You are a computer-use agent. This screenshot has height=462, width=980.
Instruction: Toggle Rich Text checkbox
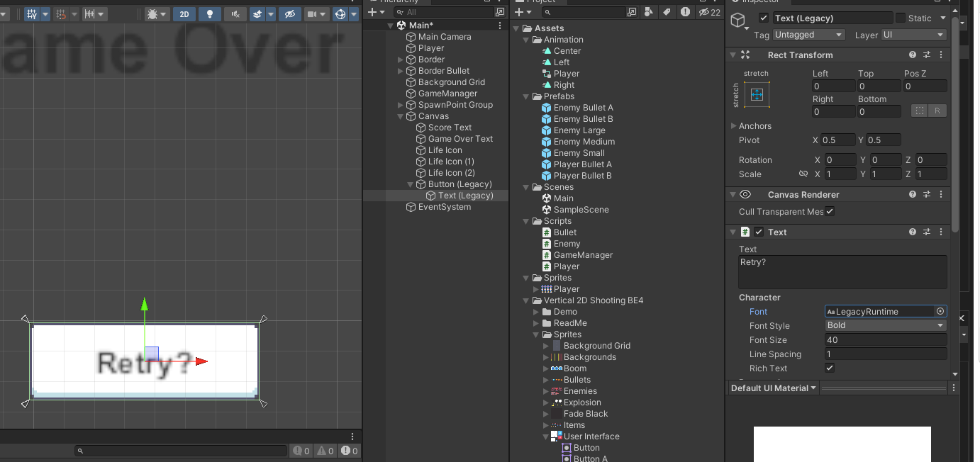click(x=830, y=368)
